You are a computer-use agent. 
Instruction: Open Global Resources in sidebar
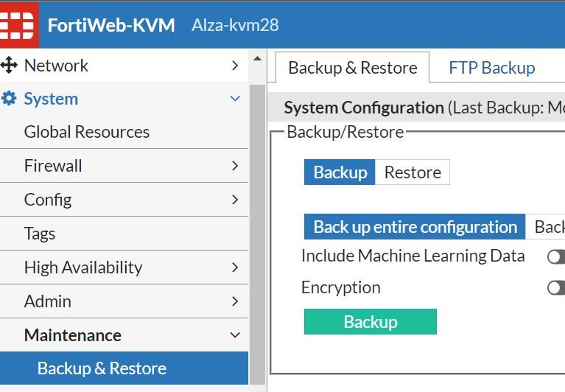pos(87,133)
